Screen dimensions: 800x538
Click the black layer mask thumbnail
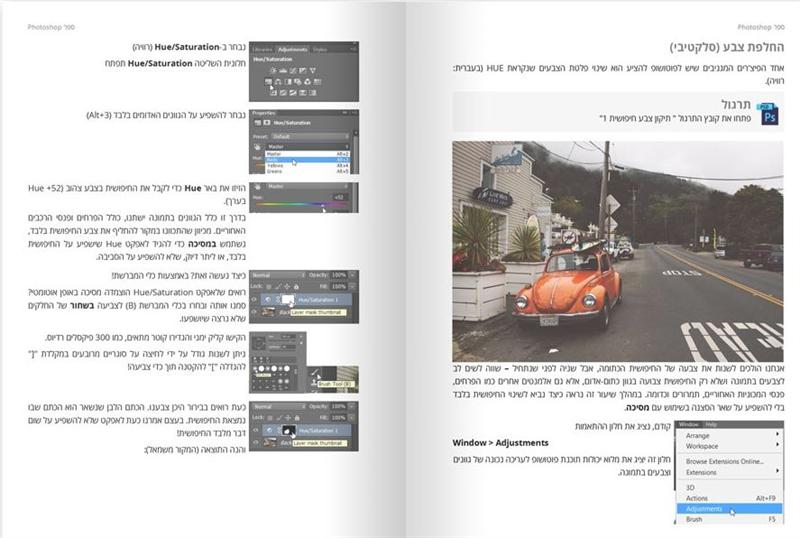coord(289,430)
